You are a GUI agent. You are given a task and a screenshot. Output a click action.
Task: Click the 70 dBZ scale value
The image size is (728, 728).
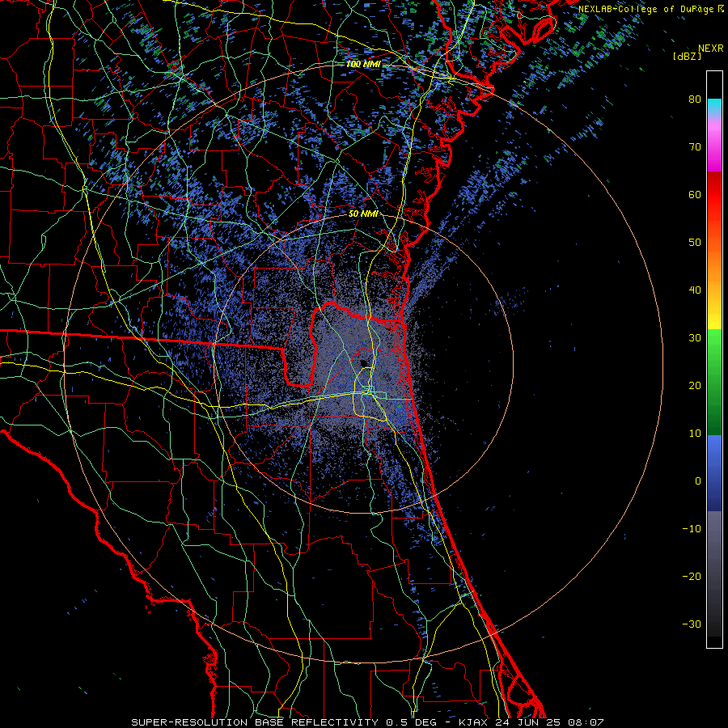695,146
